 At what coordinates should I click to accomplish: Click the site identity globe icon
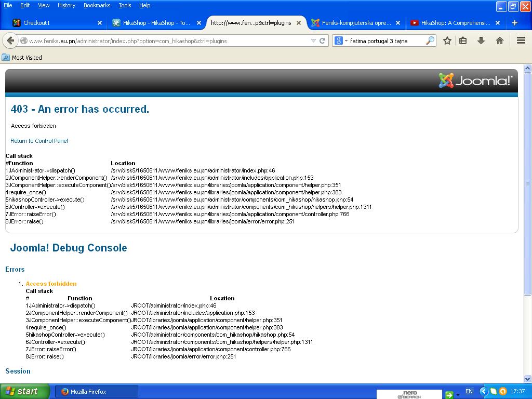tap(24, 41)
